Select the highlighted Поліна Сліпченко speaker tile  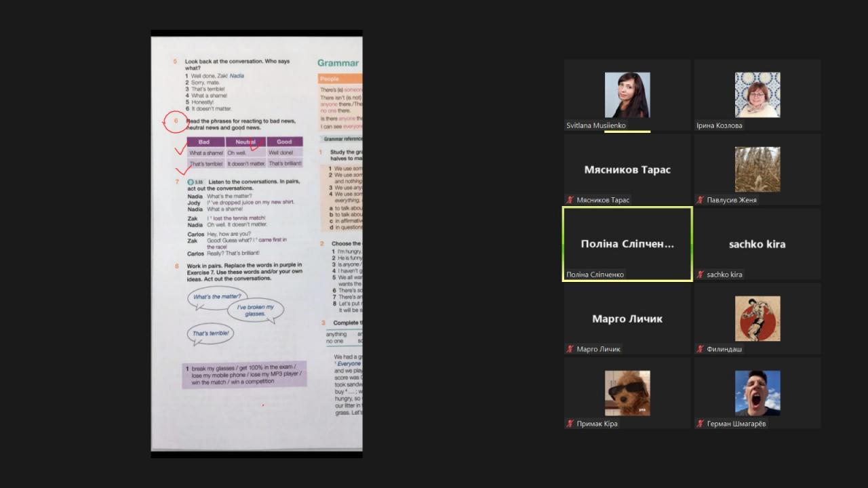click(x=627, y=244)
